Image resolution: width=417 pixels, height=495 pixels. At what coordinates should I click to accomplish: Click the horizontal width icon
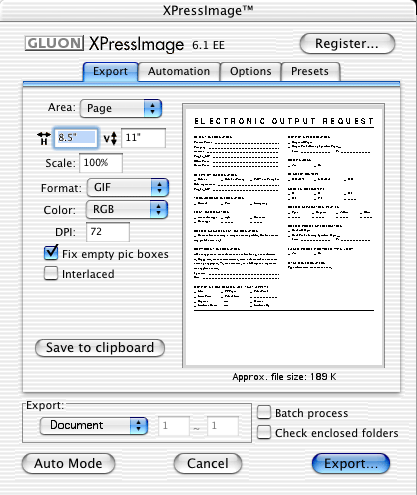pyautogui.click(x=44, y=138)
